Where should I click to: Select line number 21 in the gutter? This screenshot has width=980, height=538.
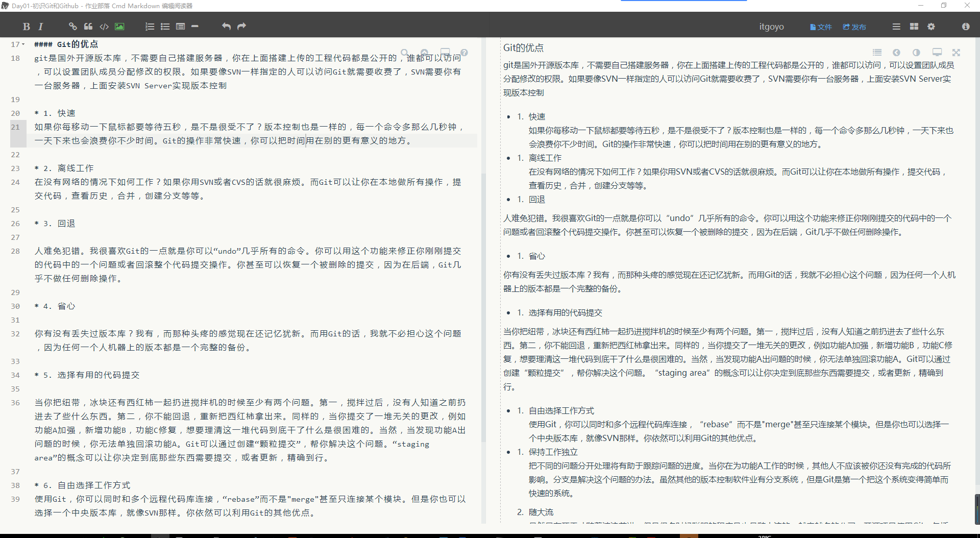[15, 127]
